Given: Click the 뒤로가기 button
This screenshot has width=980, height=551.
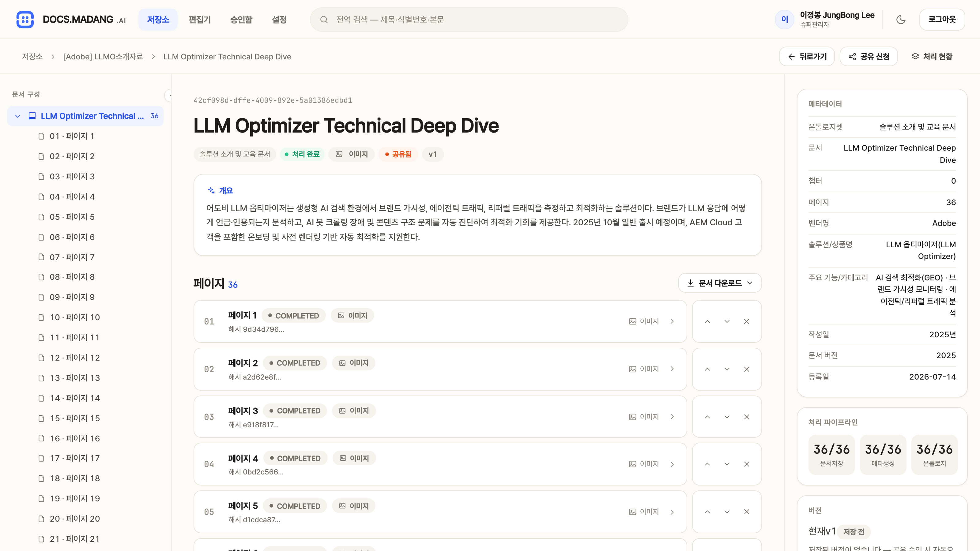Looking at the screenshot, I should pyautogui.click(x=807, y=56).
